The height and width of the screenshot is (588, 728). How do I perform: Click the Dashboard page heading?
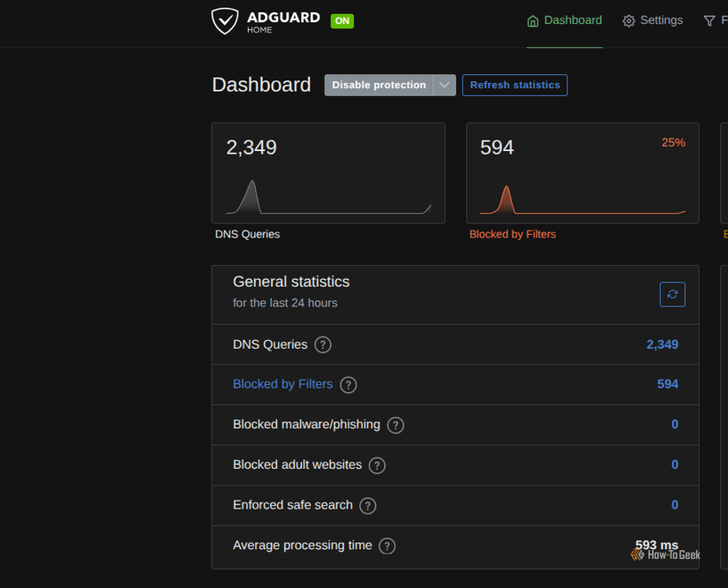pos(261,85)
